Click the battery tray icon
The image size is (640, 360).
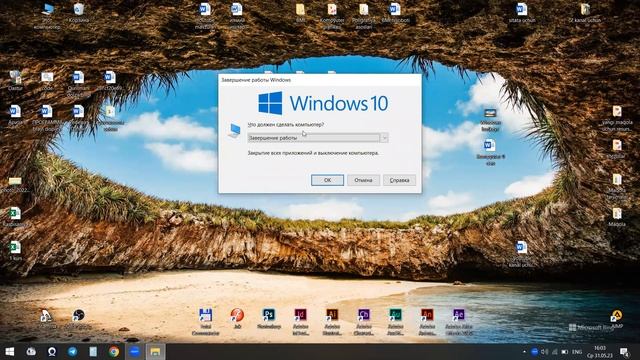point(565,351)
